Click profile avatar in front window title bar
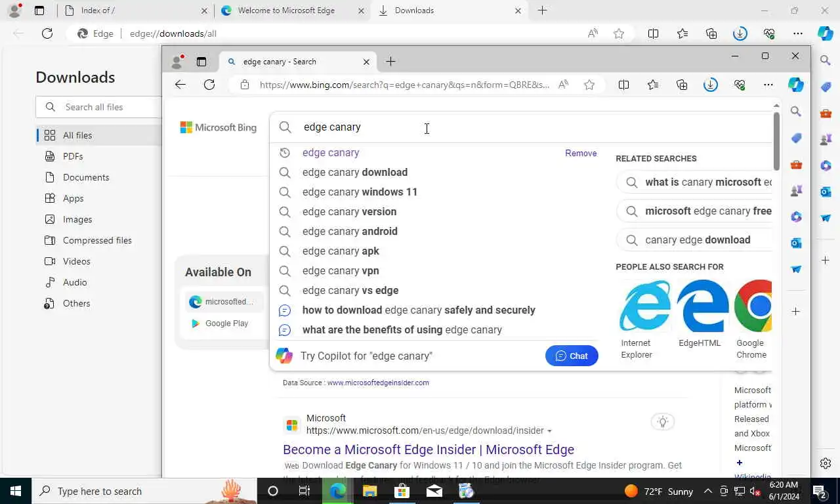840x504 pixels. coord(177,62)
